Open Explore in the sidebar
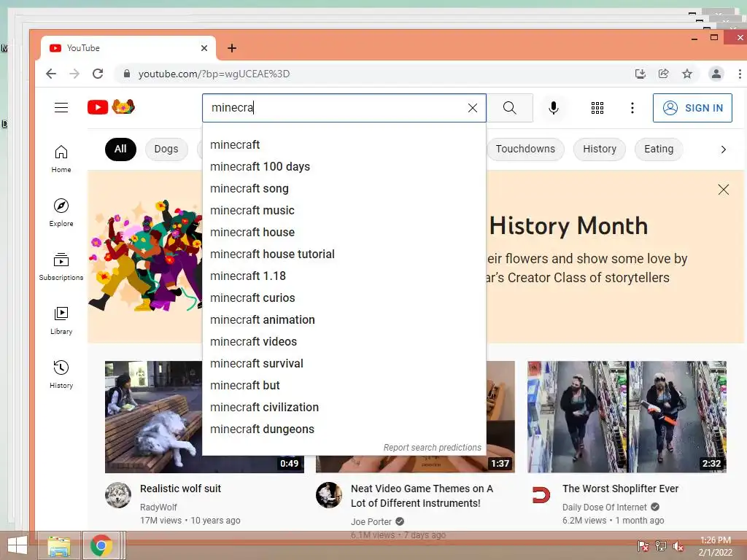Screen dimensions: 747x560 point(61,213)
